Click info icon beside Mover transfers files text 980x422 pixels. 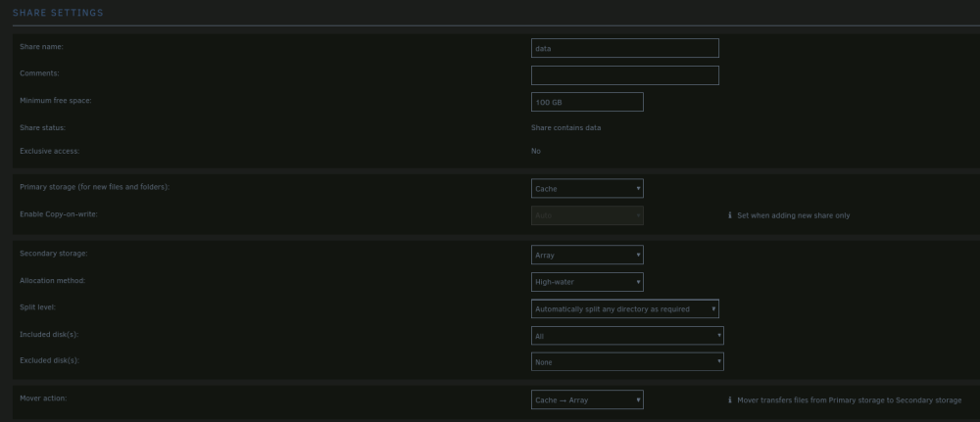point(729,400)
